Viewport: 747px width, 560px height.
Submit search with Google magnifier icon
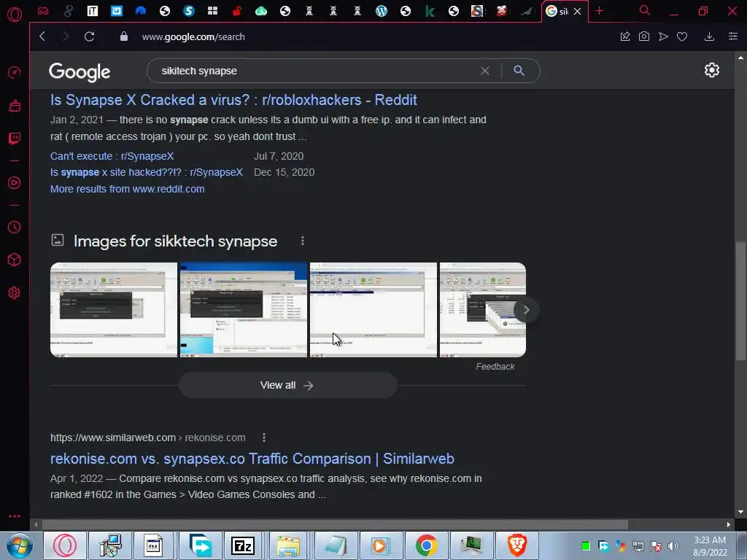[519, 71]
